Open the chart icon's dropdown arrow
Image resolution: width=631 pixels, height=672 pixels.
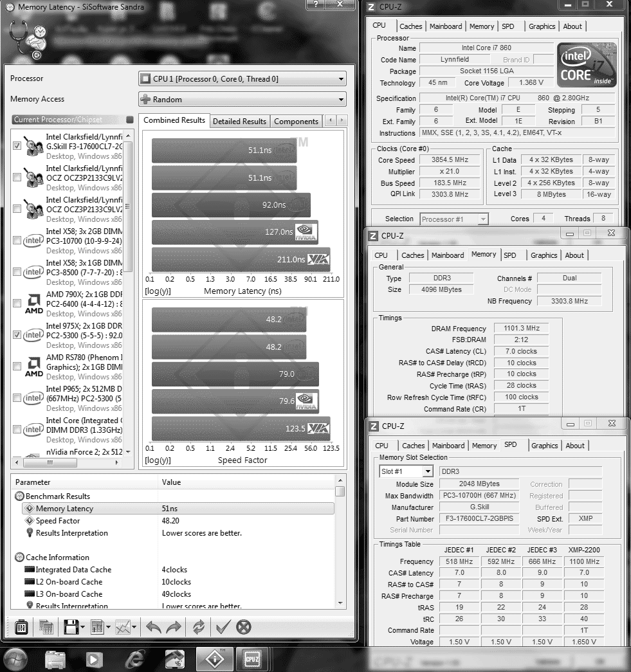[x=134, y=628]
